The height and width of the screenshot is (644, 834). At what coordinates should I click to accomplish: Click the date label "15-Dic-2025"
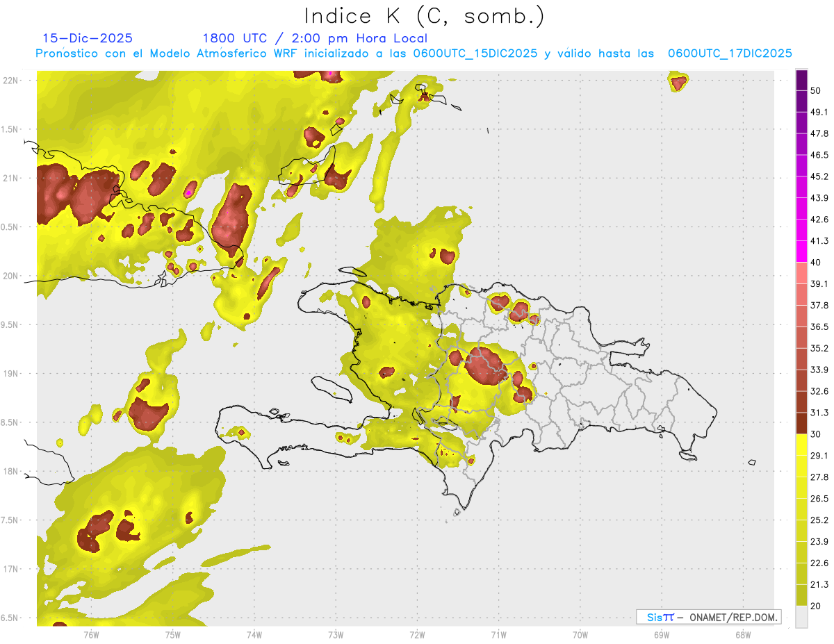[x=88, y=38]
